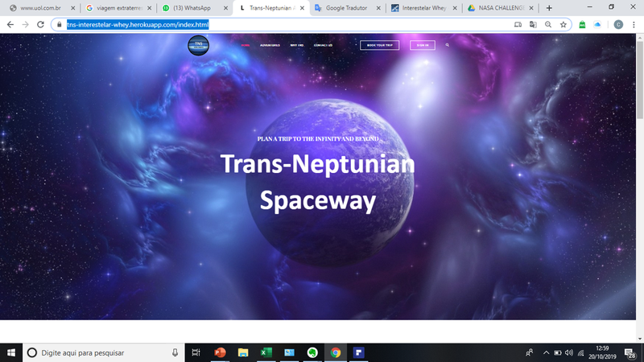Viewport: 644px width, 362px height.
Task: Show hidden system tray icons
Action: (546, 352)
